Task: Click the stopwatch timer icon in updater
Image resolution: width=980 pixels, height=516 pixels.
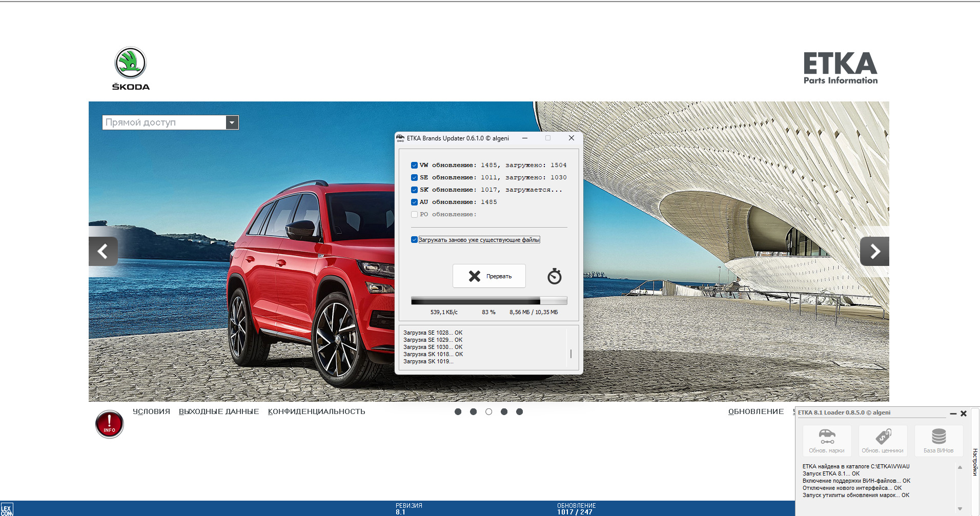Action: [555, 276]
